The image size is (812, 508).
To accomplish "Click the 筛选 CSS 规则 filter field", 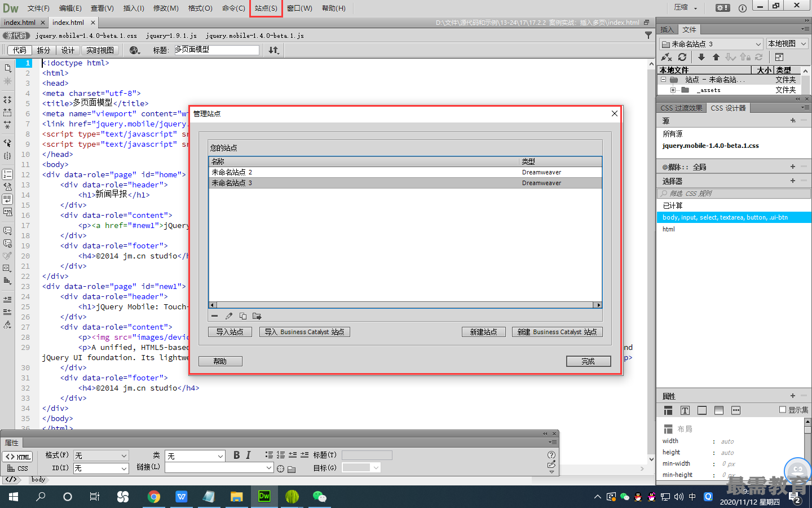I will 734,193.
